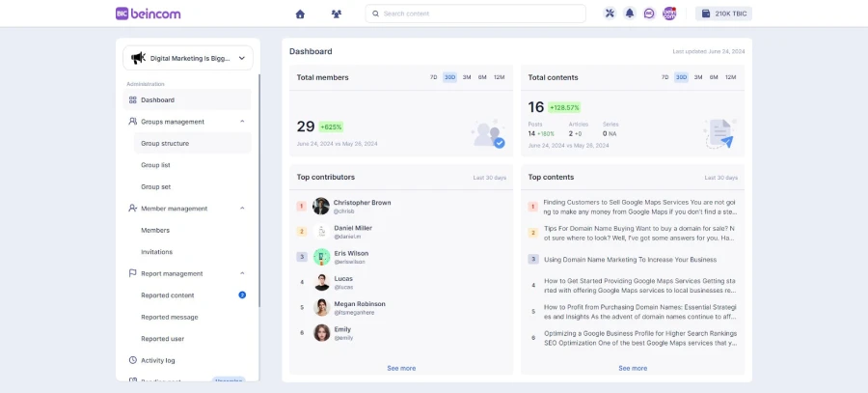
Task: Select 12M range for Total contents
Action: pyautogui.click(x=731, y=77)
